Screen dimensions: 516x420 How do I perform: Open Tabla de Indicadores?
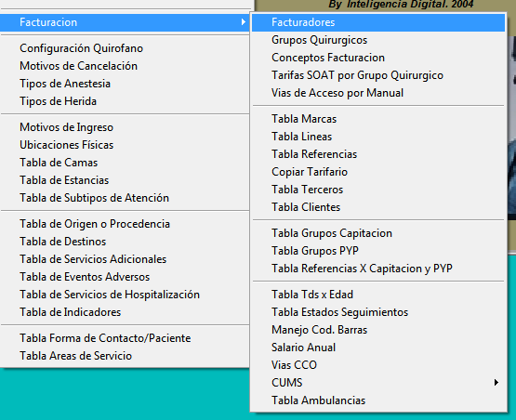click(125, 312)
